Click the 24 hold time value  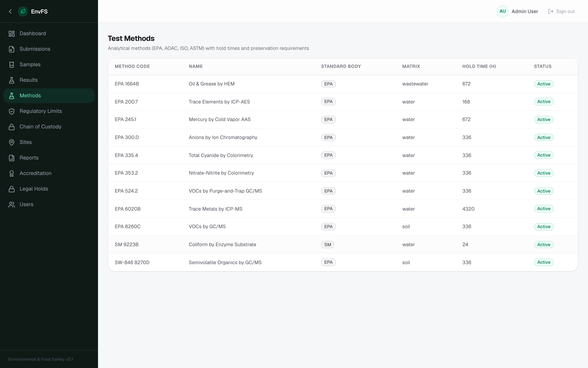[x=465, y=245]
